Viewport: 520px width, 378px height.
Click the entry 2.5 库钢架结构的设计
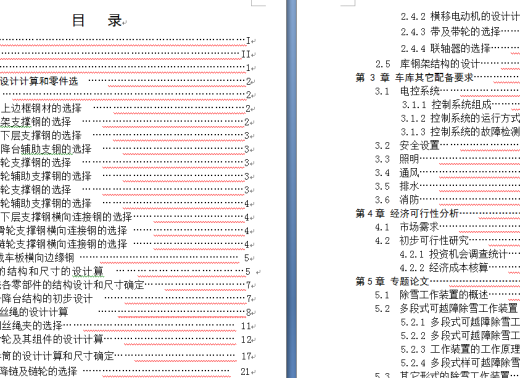coord(427,64)
